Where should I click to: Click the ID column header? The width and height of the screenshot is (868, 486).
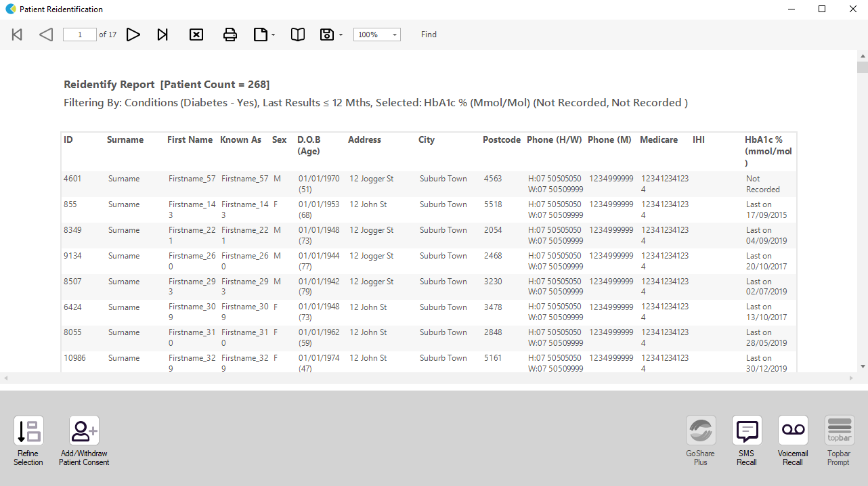click(x=68, y=140)
